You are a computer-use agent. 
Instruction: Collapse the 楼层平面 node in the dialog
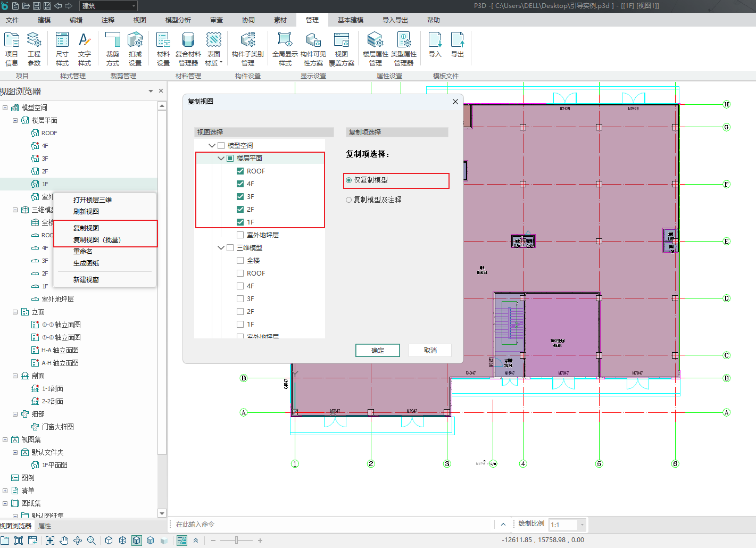(x=221, y=159)
